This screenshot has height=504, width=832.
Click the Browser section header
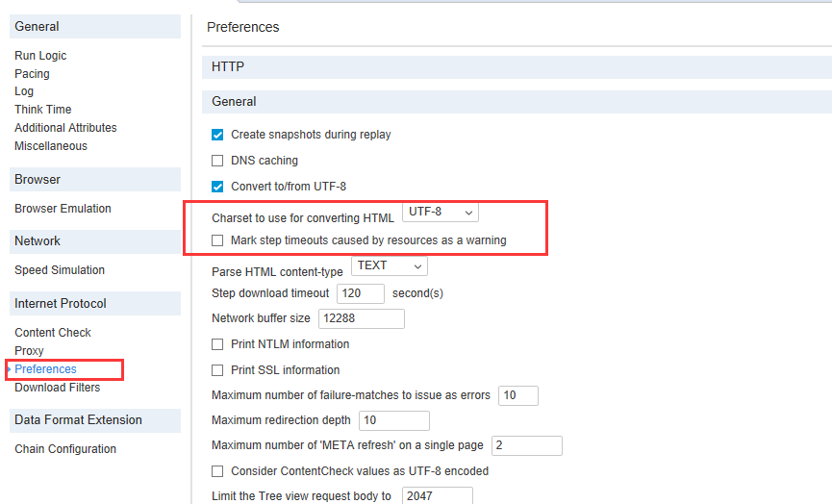point(95,179)
